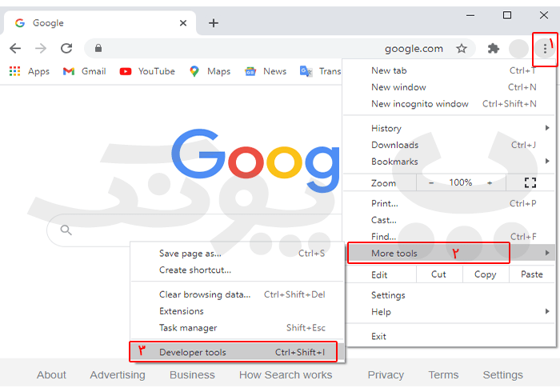Click the magnifier in the search box
Screen dimensions: 560x392
click(66, 230)
